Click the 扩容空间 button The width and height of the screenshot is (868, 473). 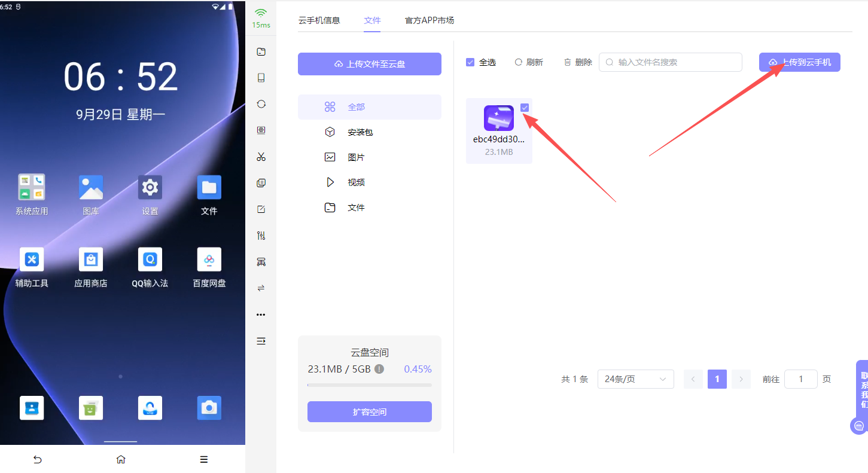370,412
